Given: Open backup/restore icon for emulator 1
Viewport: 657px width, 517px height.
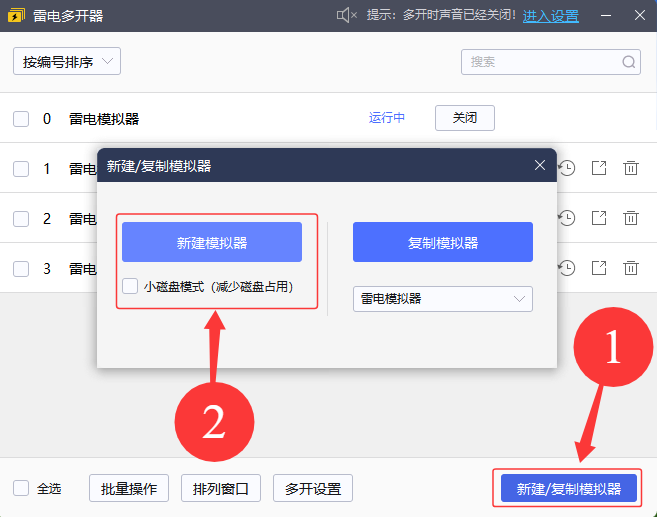Looking at the screenshot, I should (x=566, y=168).
